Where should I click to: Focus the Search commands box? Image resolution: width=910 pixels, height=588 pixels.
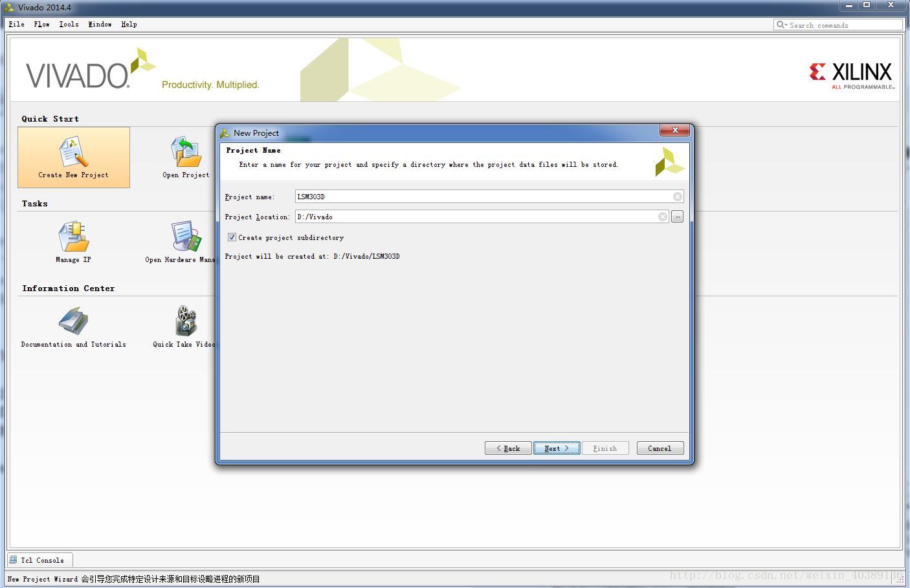838,25
